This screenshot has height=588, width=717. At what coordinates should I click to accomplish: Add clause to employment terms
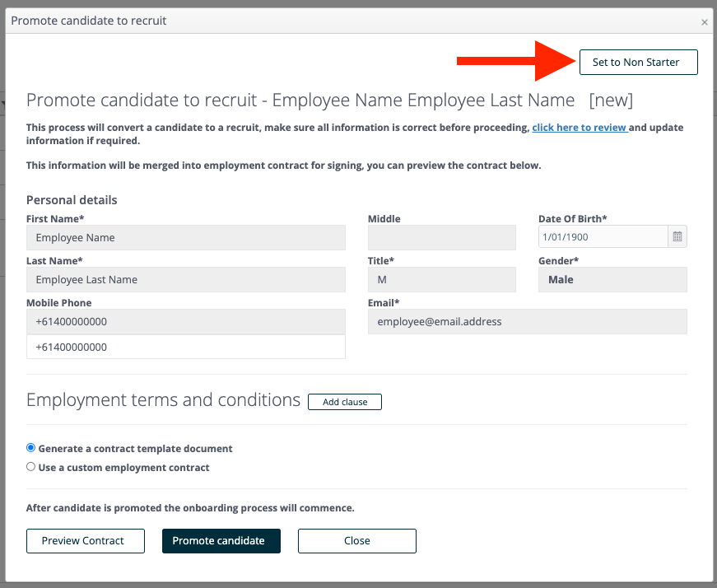(345, 402)
